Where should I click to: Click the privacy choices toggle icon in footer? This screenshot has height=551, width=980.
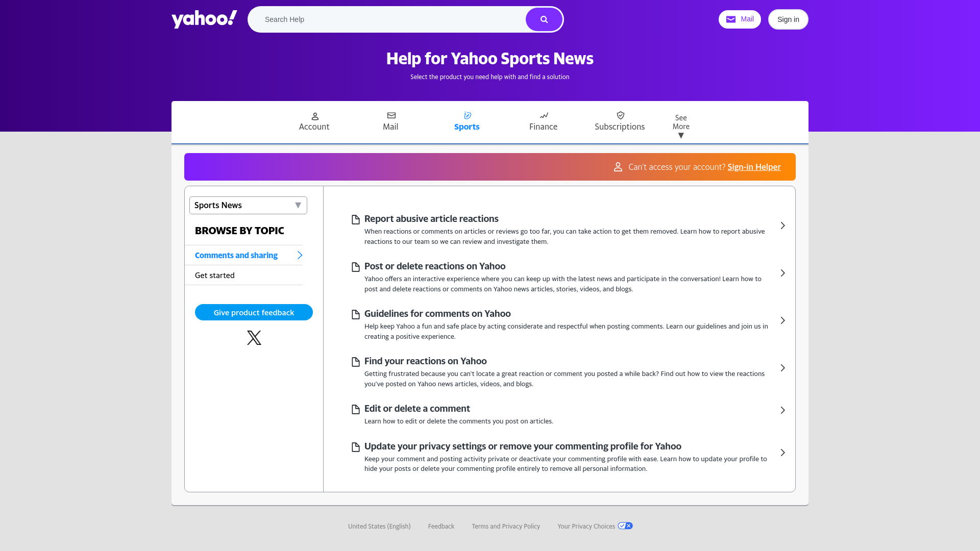pyautogui.click(x=625, y=526)
